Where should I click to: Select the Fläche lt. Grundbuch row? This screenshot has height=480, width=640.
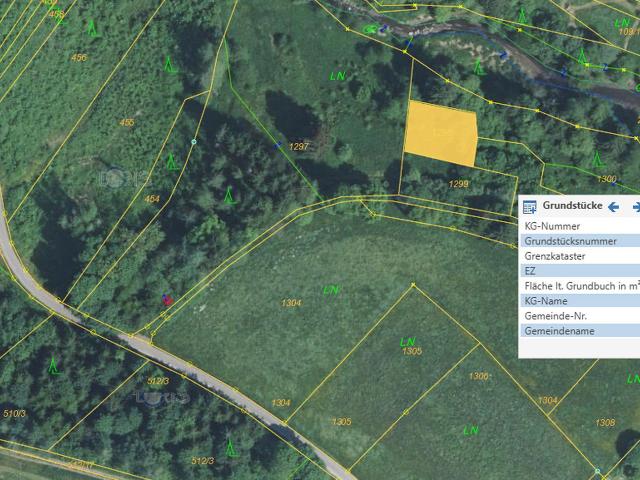(578, 286)
